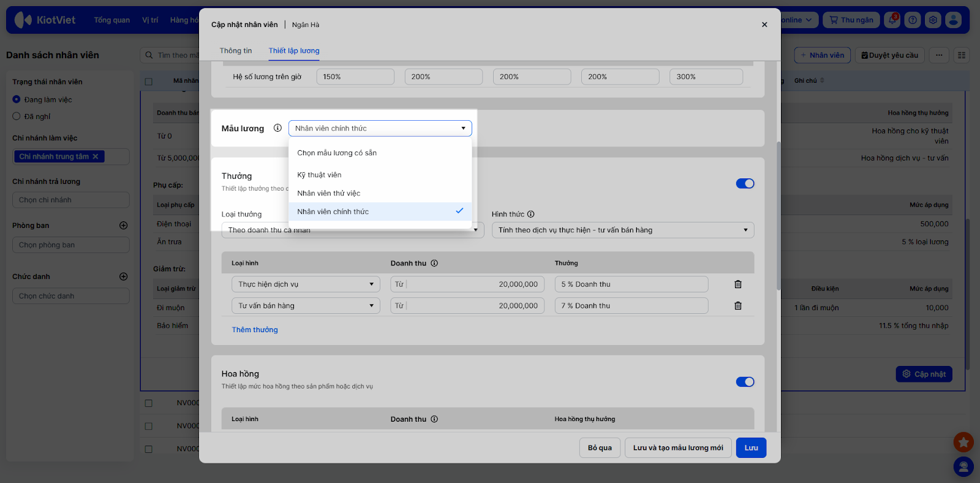Click the Thêm thưởng link

[255, 330]
